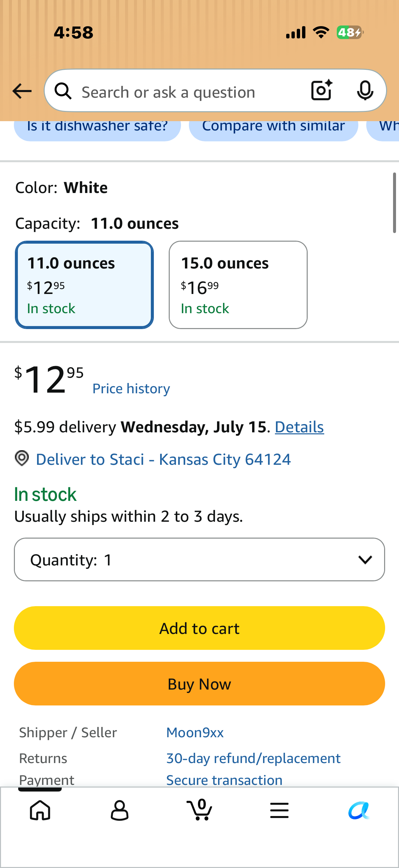Open the account profile icon
This screenshot has height=868, width=399.
pyautogui.click(x=119, y=810)
